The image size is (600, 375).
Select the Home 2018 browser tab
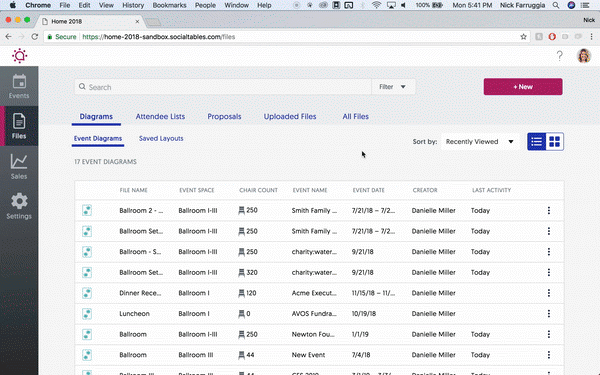(x=90, y=21)
